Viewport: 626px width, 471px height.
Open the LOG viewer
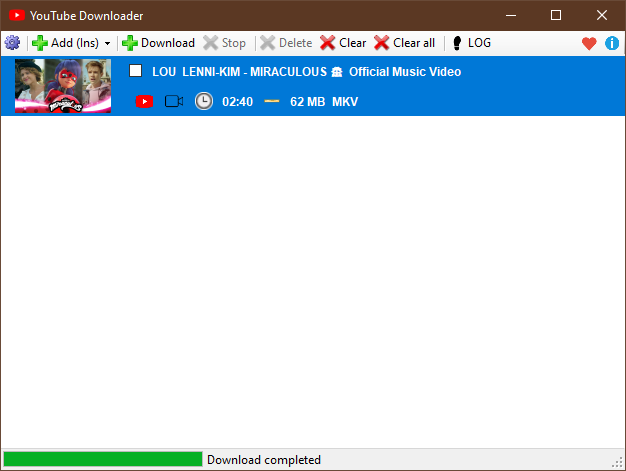click(471, 43)
